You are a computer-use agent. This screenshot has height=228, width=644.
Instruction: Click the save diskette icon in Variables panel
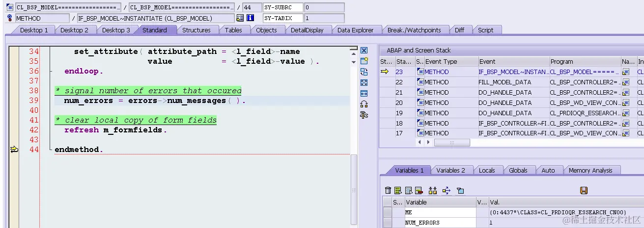point(584,190)
